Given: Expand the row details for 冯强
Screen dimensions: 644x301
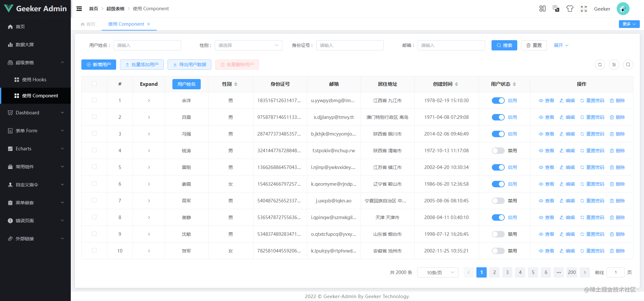Looking at the screenshot, I should [149, 134].
